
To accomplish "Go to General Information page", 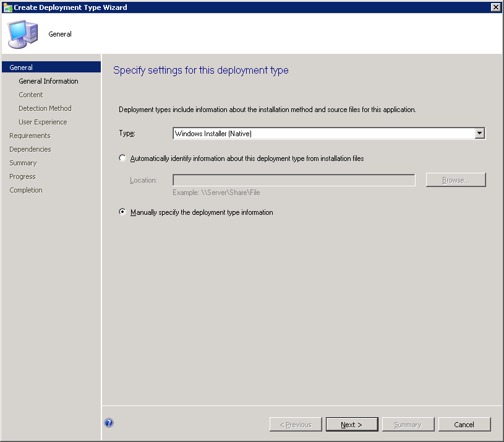I will click(48, 81).
